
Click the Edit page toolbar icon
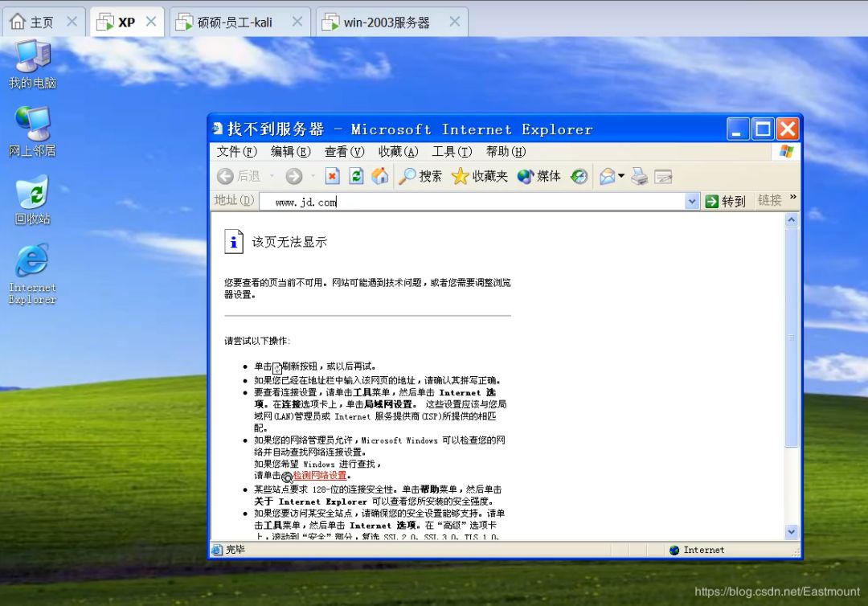pos(663,177)
